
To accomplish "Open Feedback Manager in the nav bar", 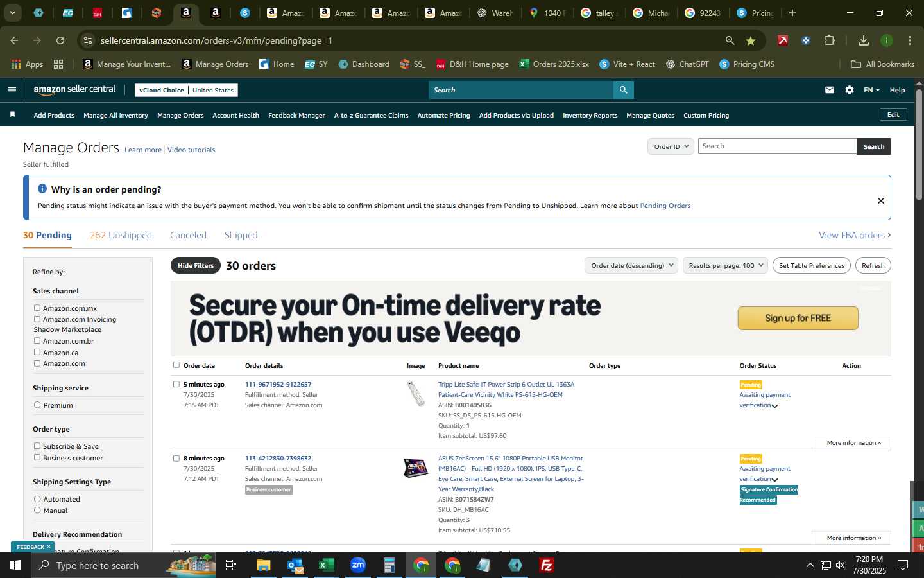I will [x=296, y=115].
